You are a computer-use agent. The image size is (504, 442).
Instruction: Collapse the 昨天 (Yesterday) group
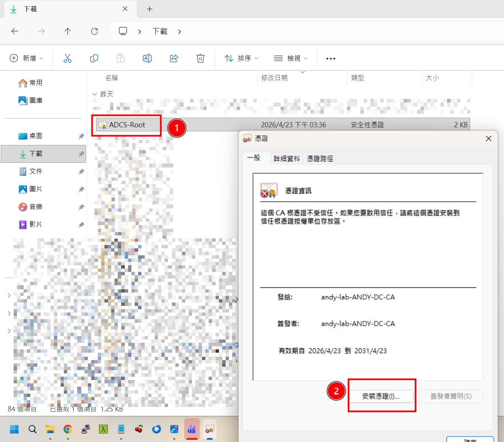95,94
